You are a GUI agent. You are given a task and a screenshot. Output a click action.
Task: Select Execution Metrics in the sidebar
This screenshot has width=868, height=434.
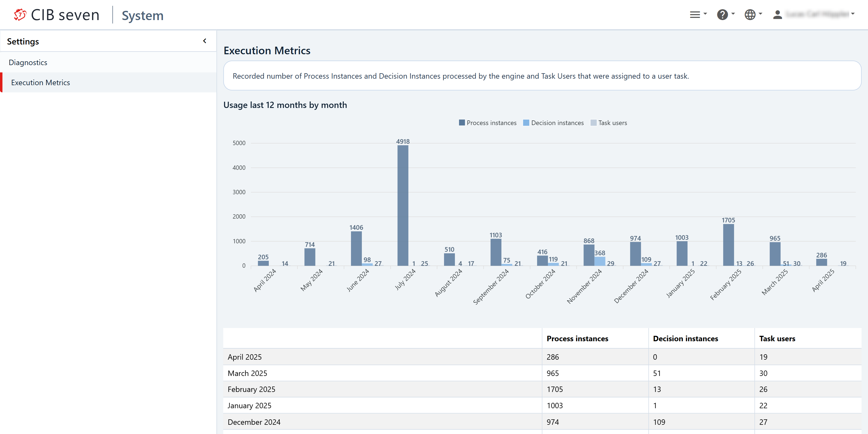(40, 82)
